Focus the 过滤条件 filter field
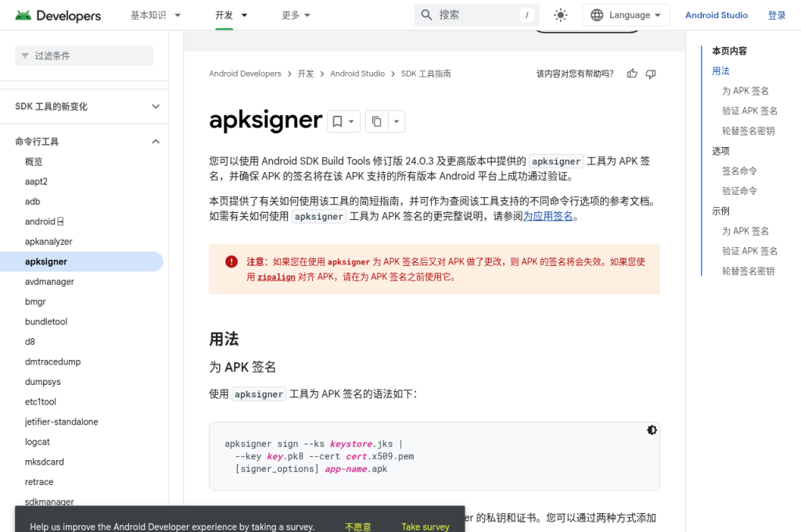 [x=84, y=56]
